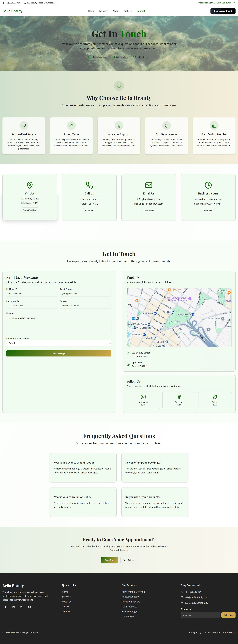Click the newsletter Subscribe button
This screenshot has height=644, width=238.
click(228, 615)
